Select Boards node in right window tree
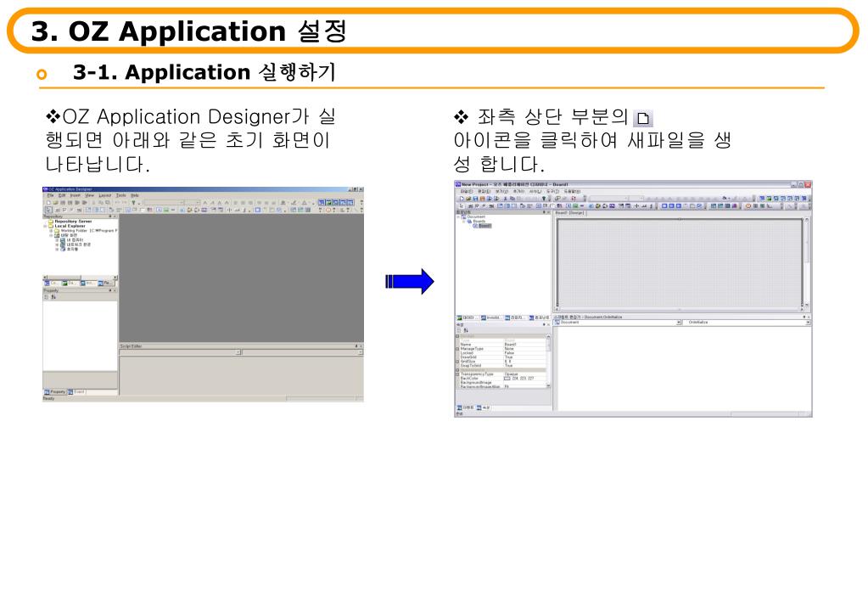 click(x=479, y=221)
